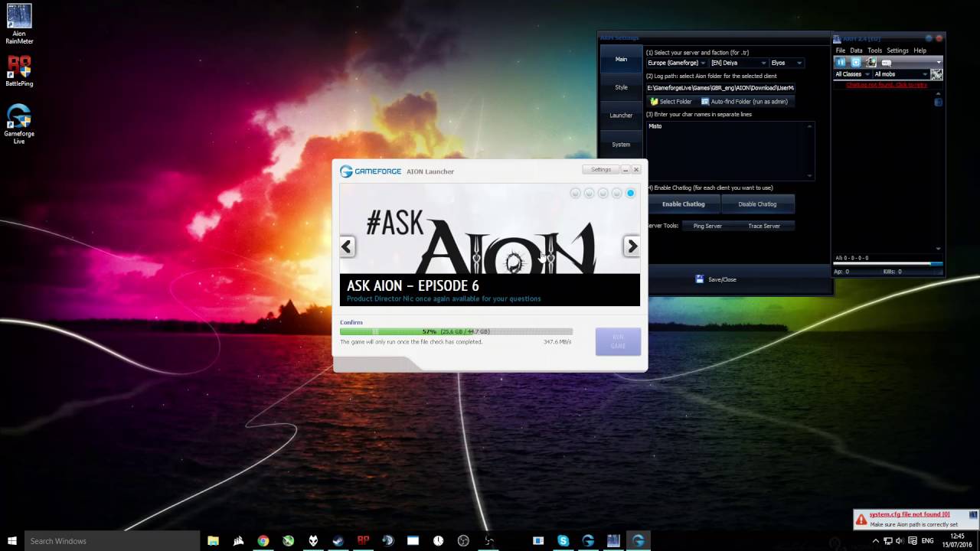
Task: Open OBS icon on taskbar
Action: 463,541
